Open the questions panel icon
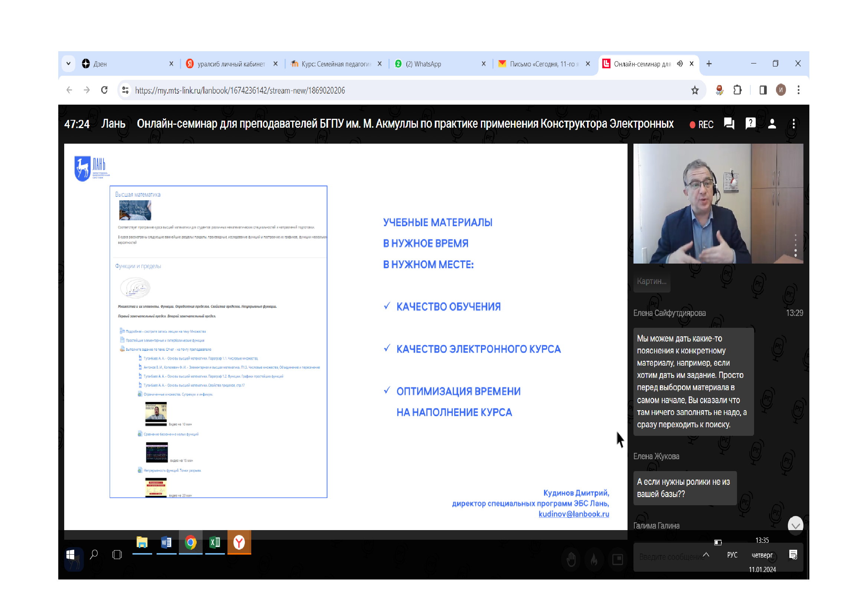The image size is (868, 614). pyautogui.click(x=750, y=124)
